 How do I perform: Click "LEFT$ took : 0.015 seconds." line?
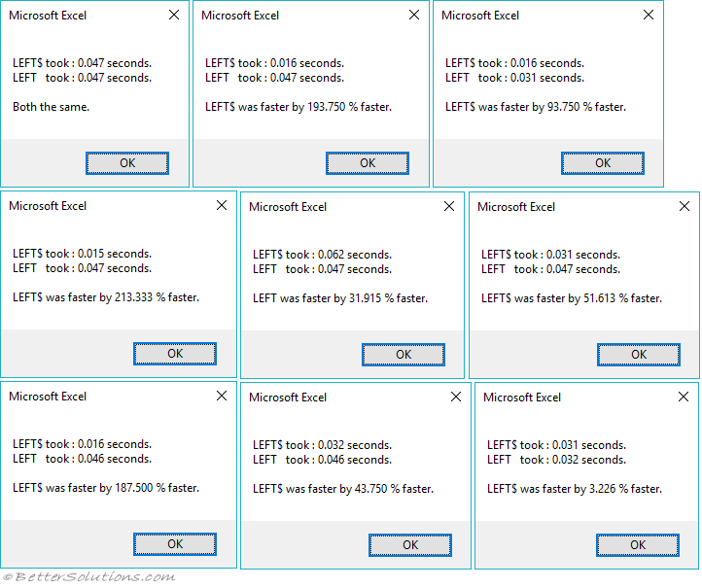(82, 254)
